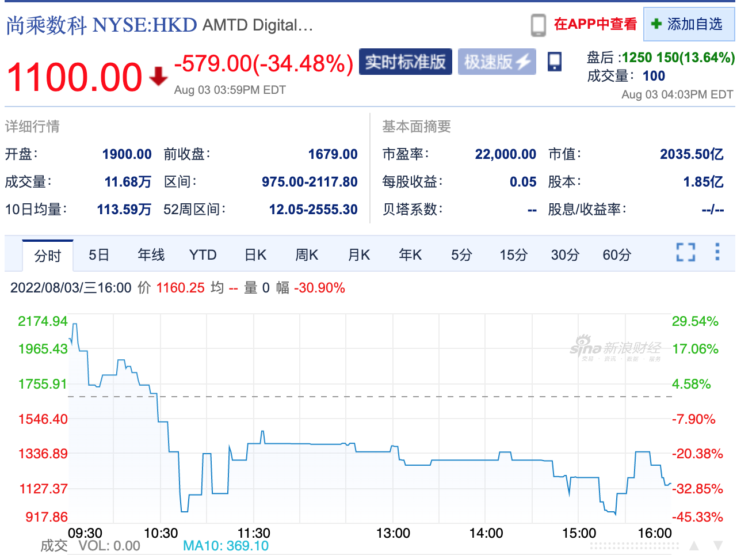Select the 月K monthly chart tab

359,255
